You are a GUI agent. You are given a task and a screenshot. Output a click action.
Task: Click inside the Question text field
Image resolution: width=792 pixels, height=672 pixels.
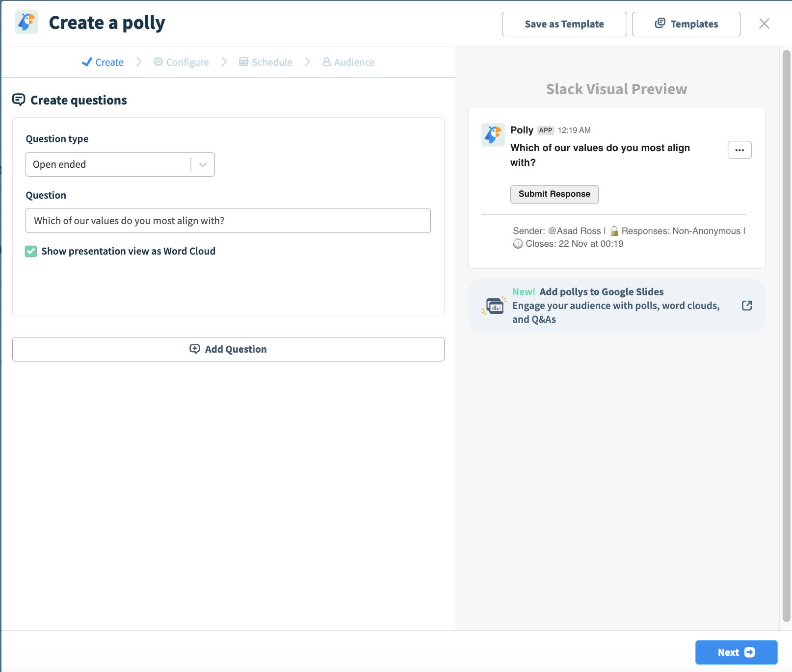tap(228, 221)
